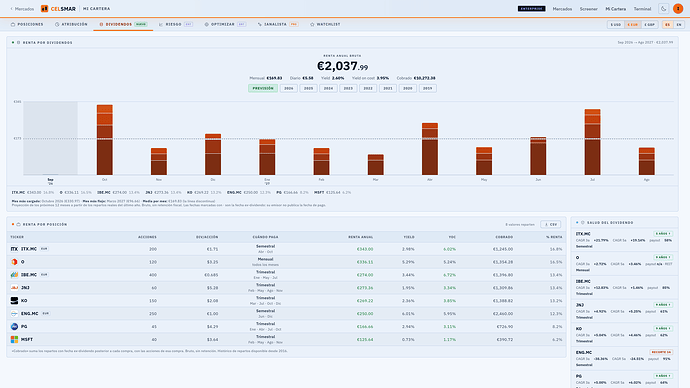Select the 2023 year chip
Screen dimensions: 690x388
pyautogui.click(x=348, y=88)
